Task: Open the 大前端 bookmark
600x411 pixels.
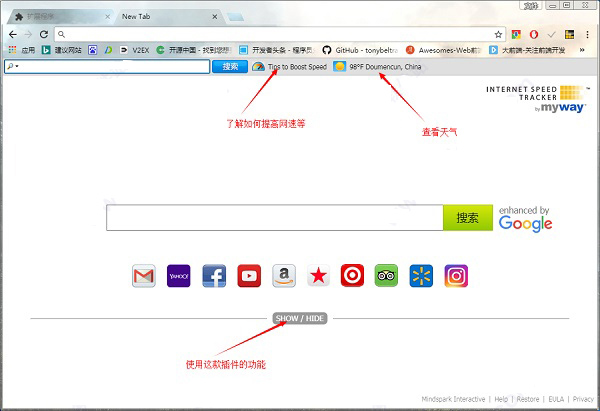Action: click(527, 50)
